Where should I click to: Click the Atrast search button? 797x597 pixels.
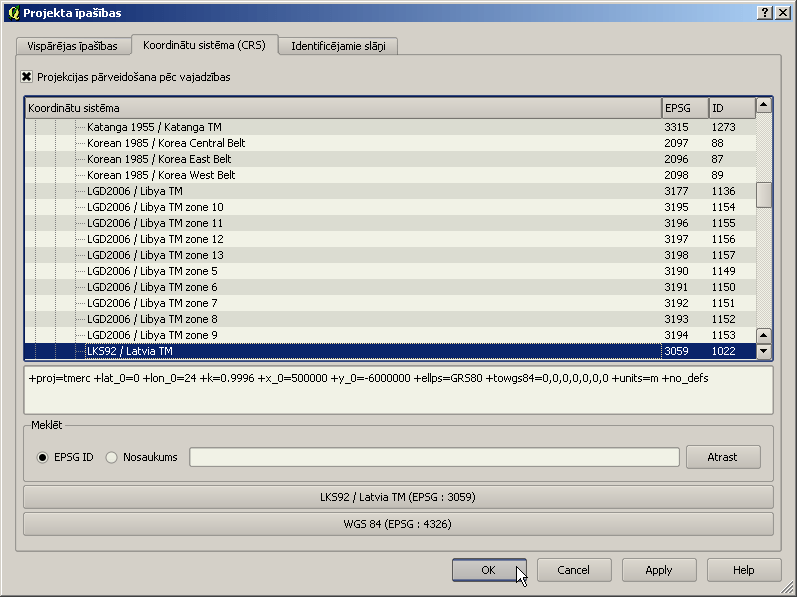[723, 457]
